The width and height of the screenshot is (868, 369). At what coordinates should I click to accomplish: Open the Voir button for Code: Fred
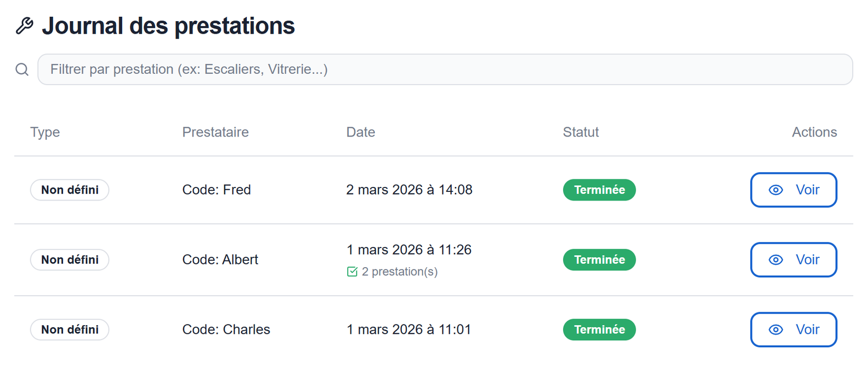point(793,190)
